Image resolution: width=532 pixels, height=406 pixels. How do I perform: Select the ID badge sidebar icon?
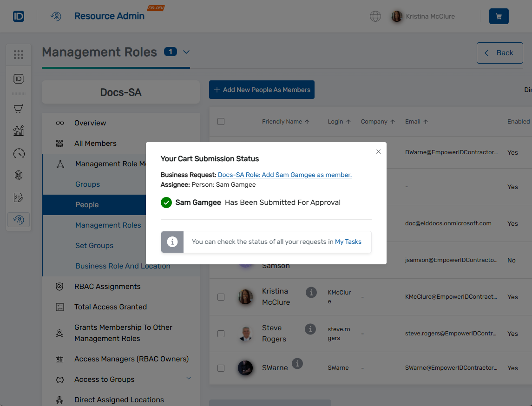19,79
